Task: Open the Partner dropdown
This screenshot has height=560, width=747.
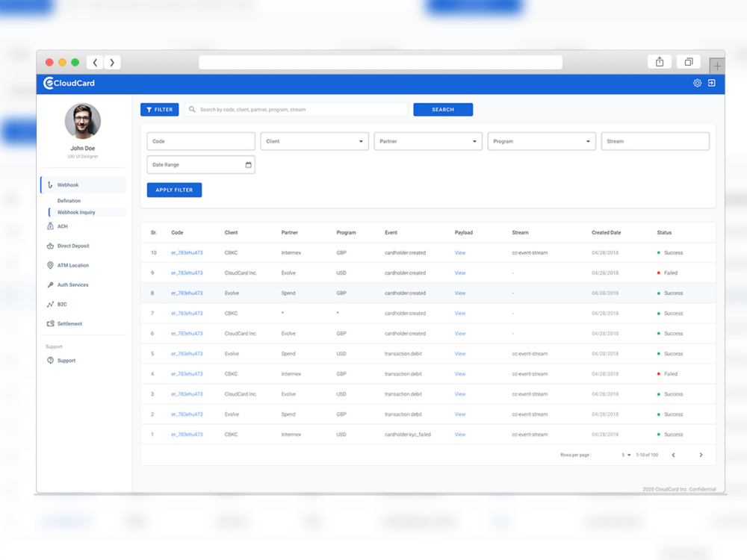Action: [x=428, y=141]
